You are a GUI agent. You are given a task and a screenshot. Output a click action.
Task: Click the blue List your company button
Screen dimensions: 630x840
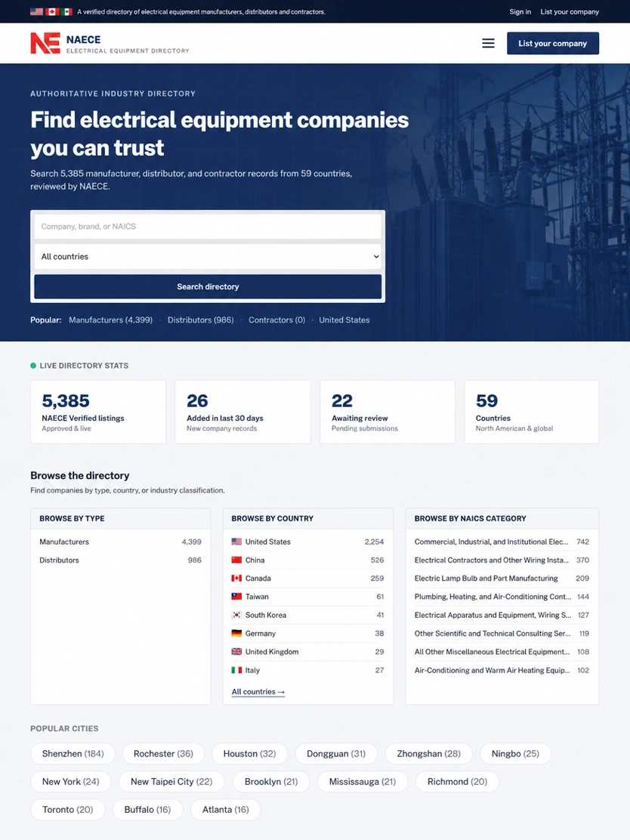pyautogui.click(x=553, y=43)
